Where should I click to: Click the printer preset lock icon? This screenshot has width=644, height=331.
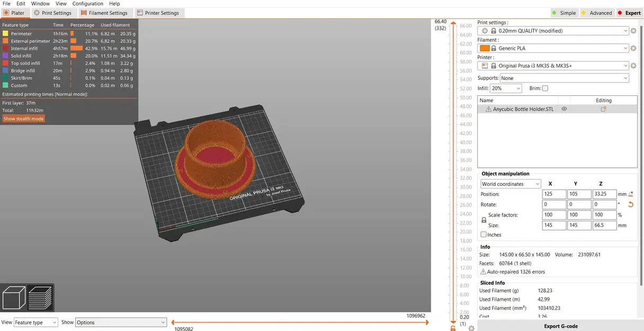point(494,66)
